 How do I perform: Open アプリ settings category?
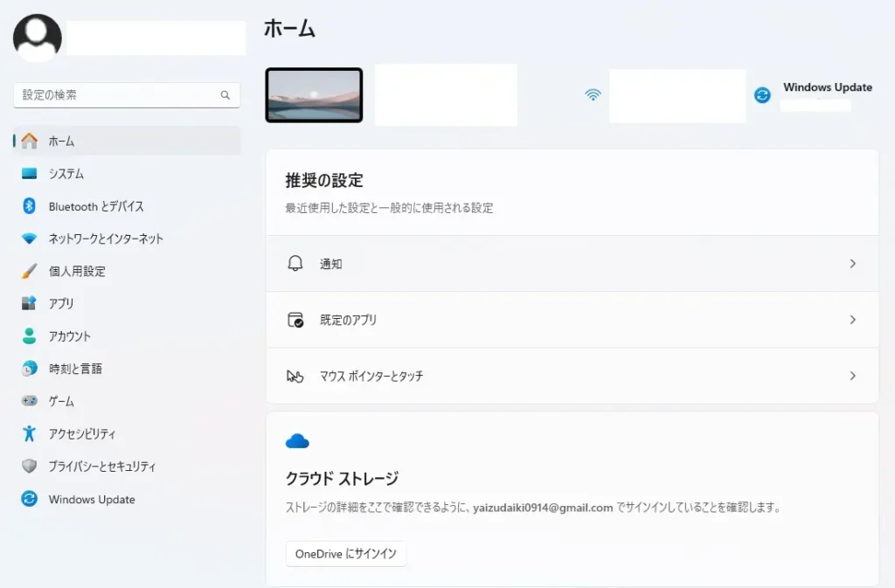[127, 303]
